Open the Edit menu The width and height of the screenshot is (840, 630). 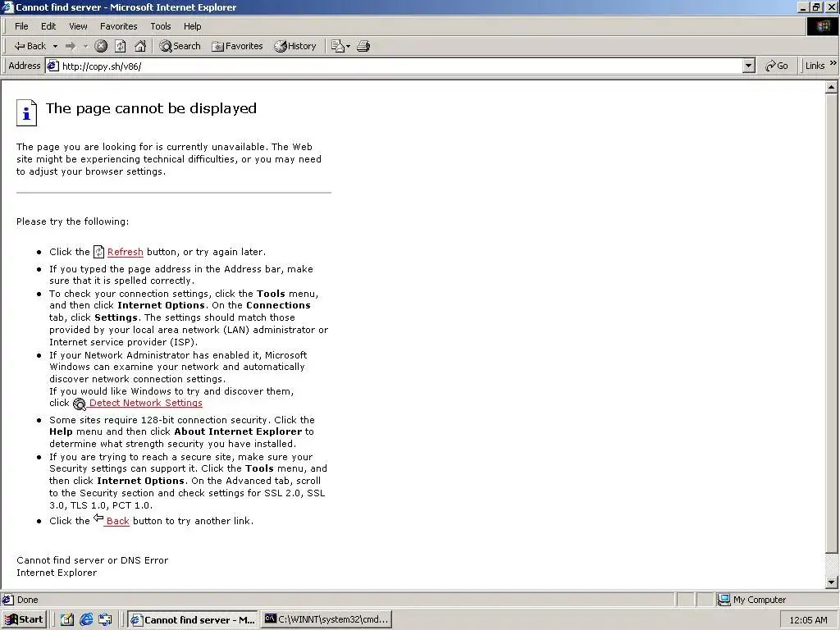coord(48,26)
